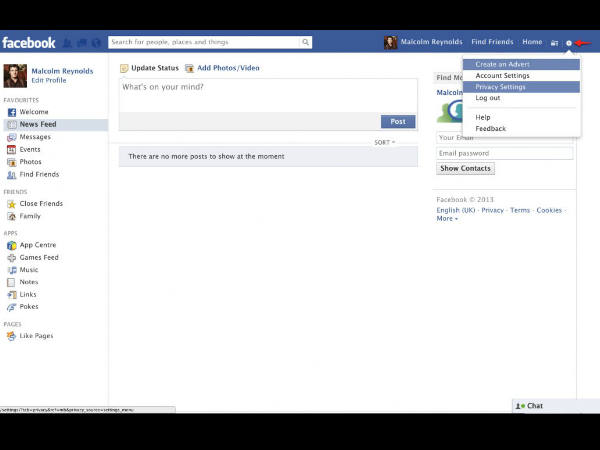Open privacy shortcuts lock icon
600x450 pixels.
click(x=554, y=43)
